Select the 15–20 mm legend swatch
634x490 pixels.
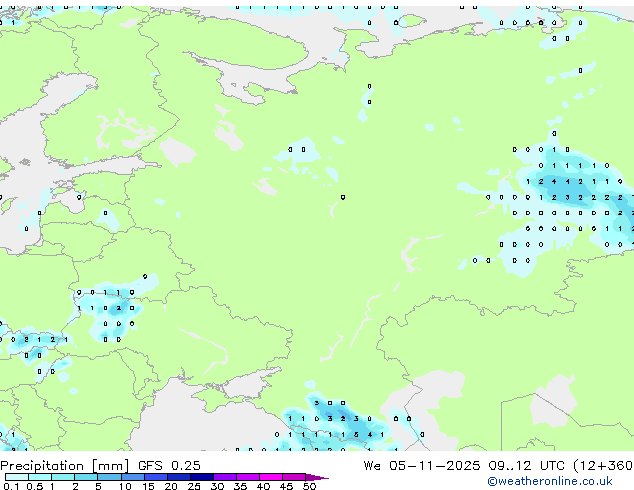click(x=156, y=477)
